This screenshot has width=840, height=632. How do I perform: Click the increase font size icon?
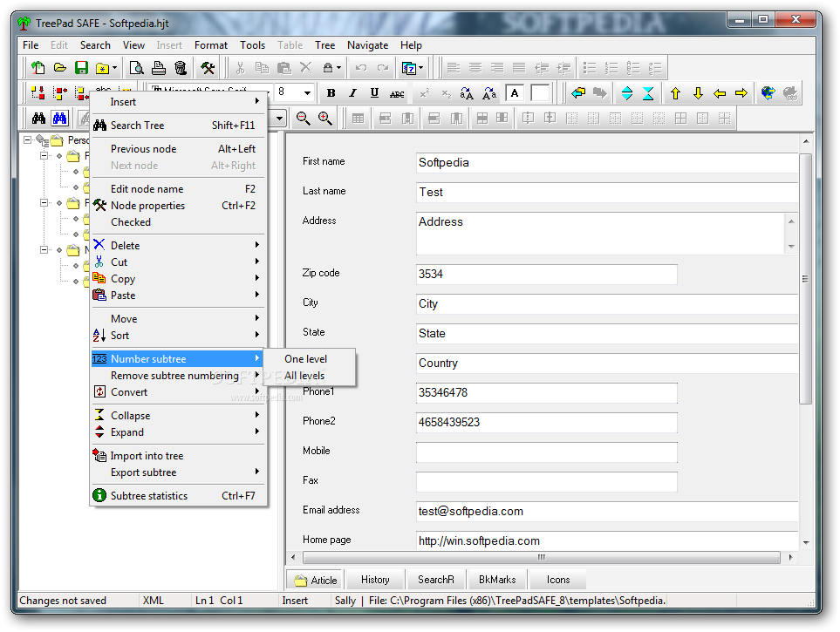point(467,94)
